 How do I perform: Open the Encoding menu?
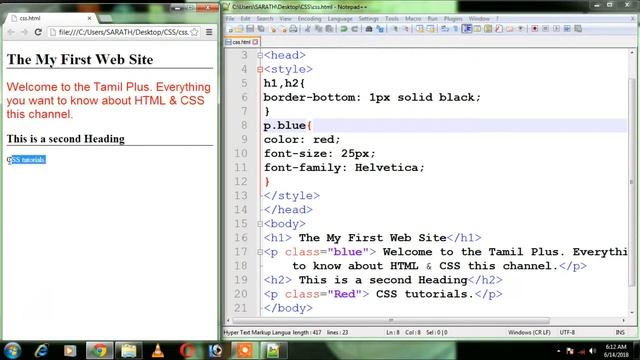click(309, 19)
